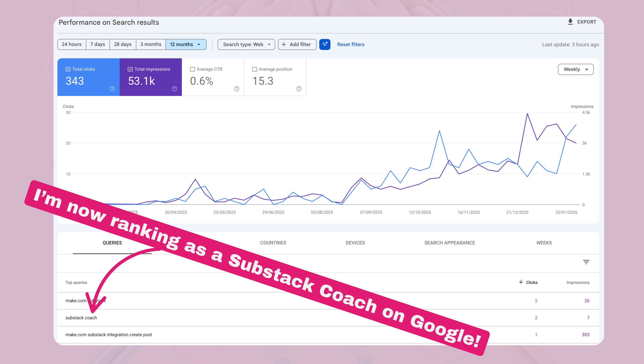Uncheck the Total impressions checkbox
The image size is (644, 364).
tap(130, 69)
